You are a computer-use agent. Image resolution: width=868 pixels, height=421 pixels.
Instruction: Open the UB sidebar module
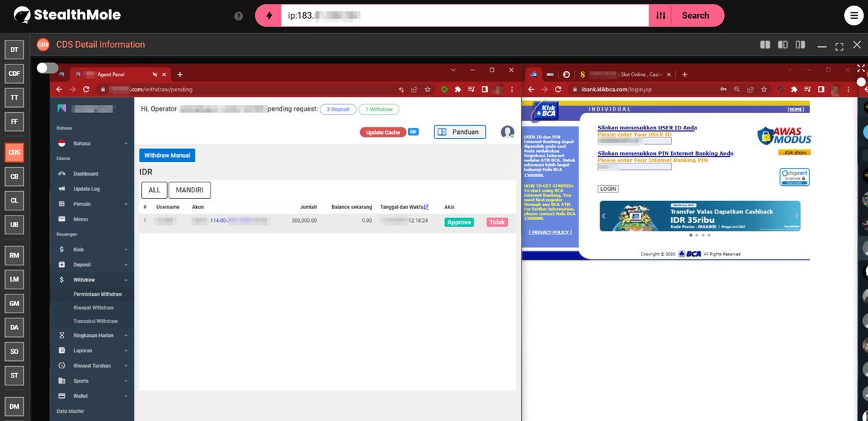coord(14,224)
